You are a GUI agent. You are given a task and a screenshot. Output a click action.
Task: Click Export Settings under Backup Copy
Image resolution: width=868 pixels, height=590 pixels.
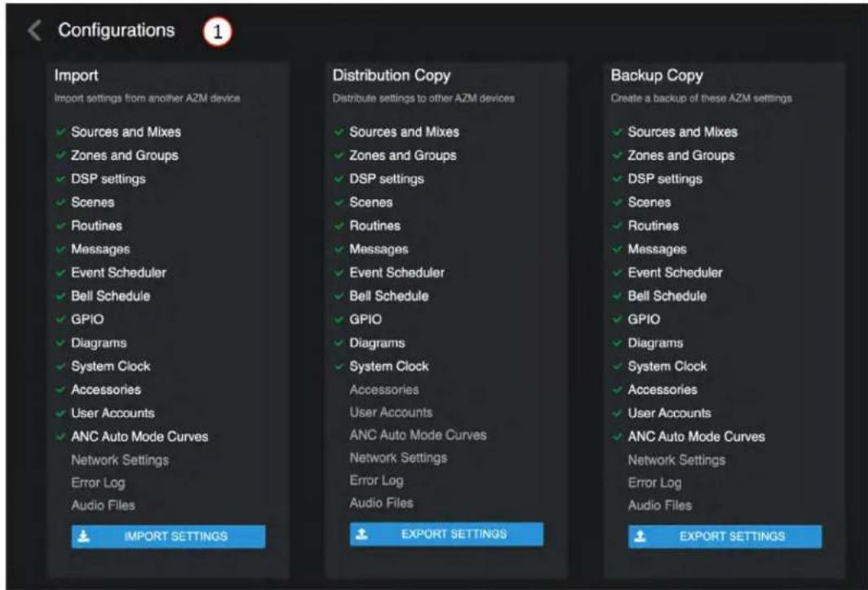[724, 536]
